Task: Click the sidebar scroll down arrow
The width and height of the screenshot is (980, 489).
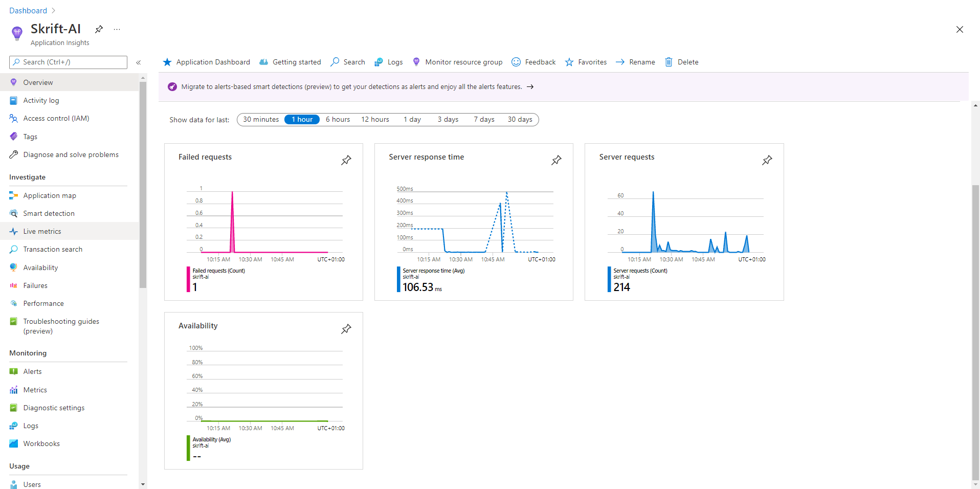Action: coord(143,484)
